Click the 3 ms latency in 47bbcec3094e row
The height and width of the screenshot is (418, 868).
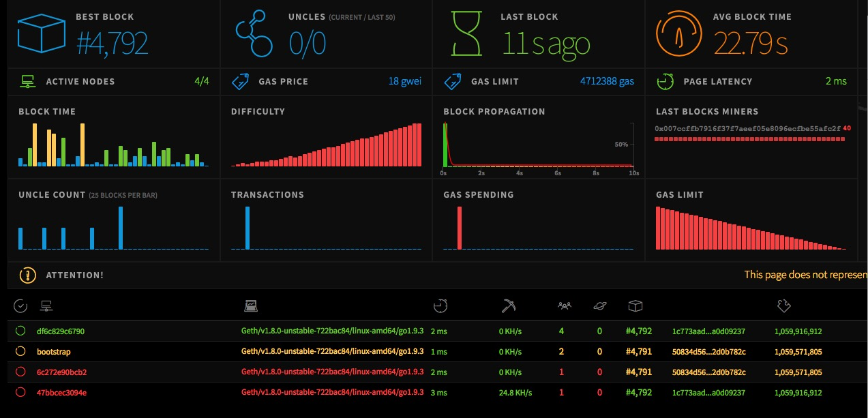(440, 393)
